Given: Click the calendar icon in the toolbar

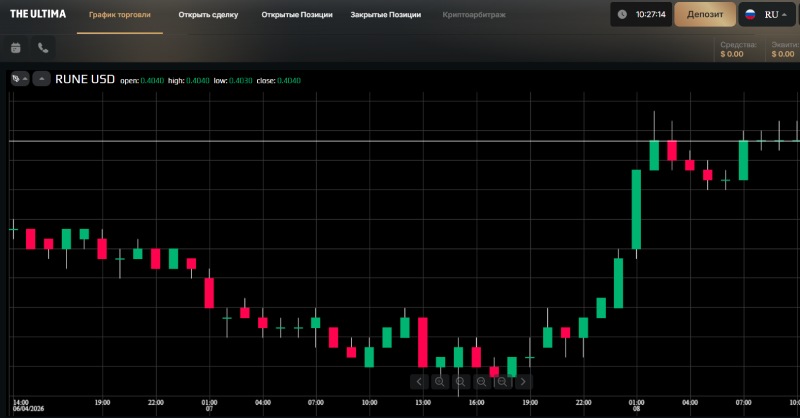Looking at the screenshot, I should pos(15,47).
